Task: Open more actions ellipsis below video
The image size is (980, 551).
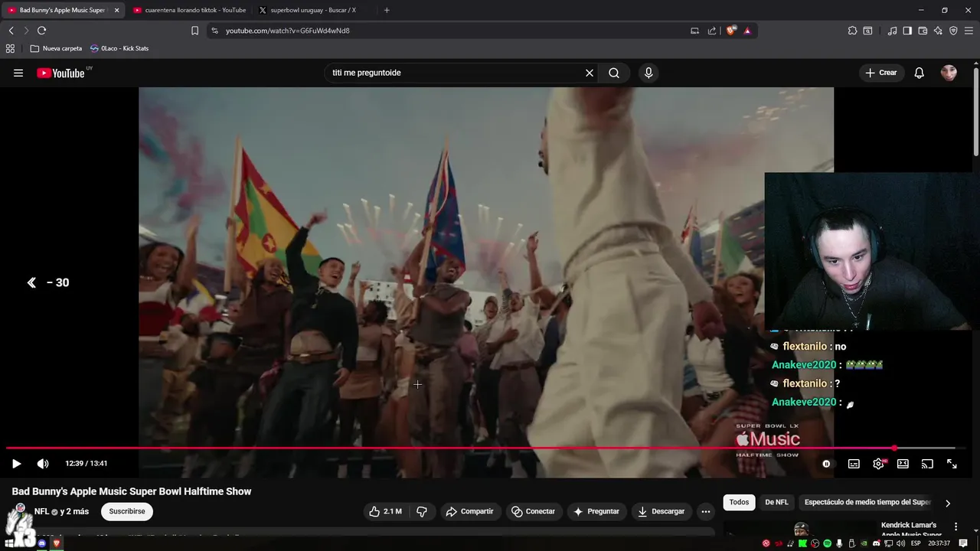Action: click(x=706, y=511)
